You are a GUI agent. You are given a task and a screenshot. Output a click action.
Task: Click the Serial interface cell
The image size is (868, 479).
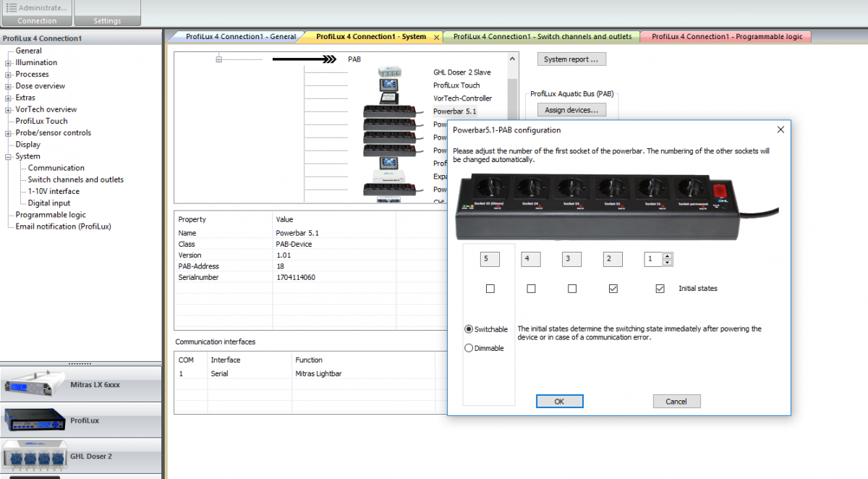pos(220,374)
